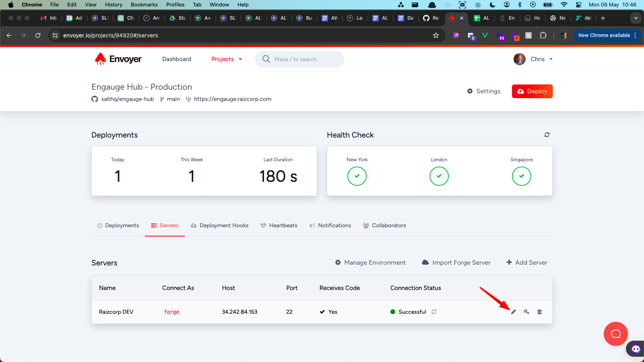Delete the Raizcorp DEV server via trash icon
Image resolution: width=644 pixels, height=362 pixels.
[x=539, y=312]
